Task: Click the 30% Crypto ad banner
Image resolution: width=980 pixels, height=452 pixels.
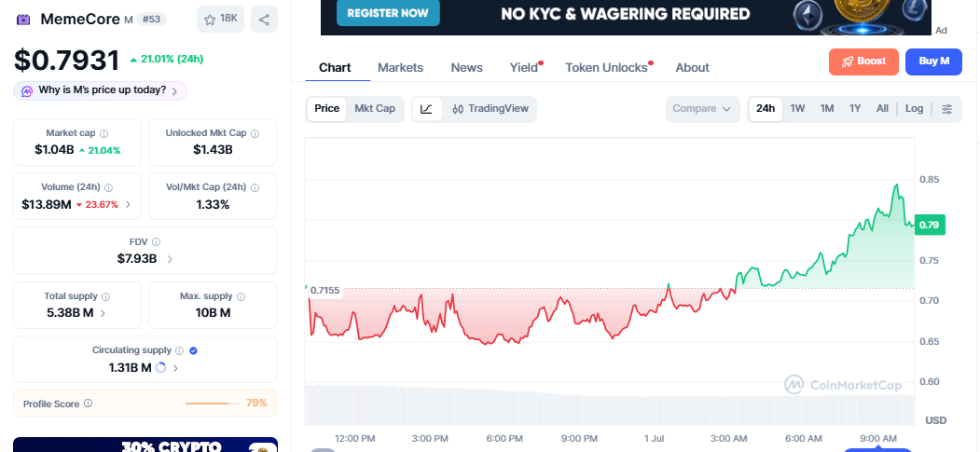Action: point(145,445)
